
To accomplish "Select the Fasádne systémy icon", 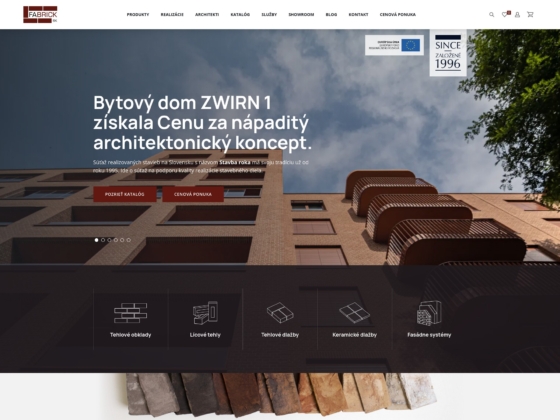I will tap(429, 313).
